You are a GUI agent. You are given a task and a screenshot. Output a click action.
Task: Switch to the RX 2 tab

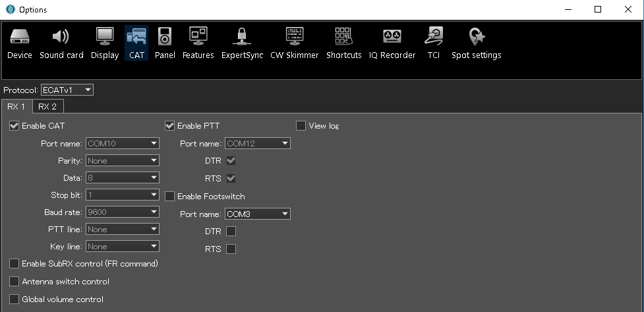click(x=47, y=106)
